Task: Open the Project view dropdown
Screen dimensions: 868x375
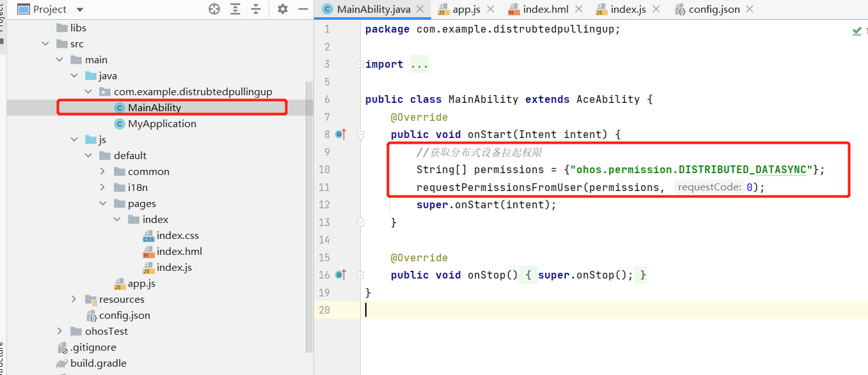Action: (x=80, y=10)
